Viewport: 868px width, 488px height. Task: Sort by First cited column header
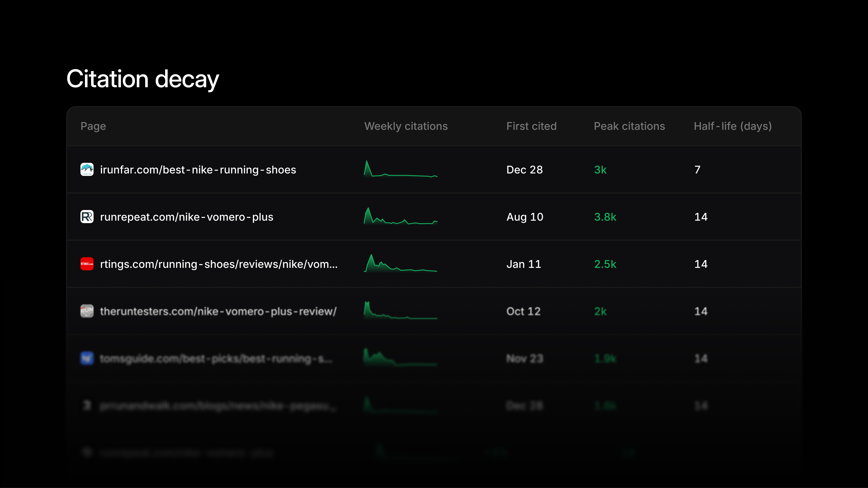(531, 126)
